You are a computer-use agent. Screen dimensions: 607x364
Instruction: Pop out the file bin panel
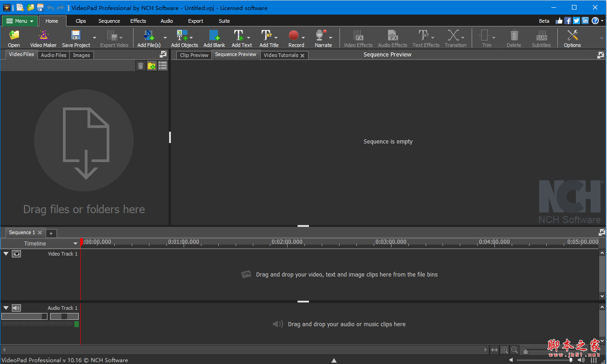click(163, 54)
